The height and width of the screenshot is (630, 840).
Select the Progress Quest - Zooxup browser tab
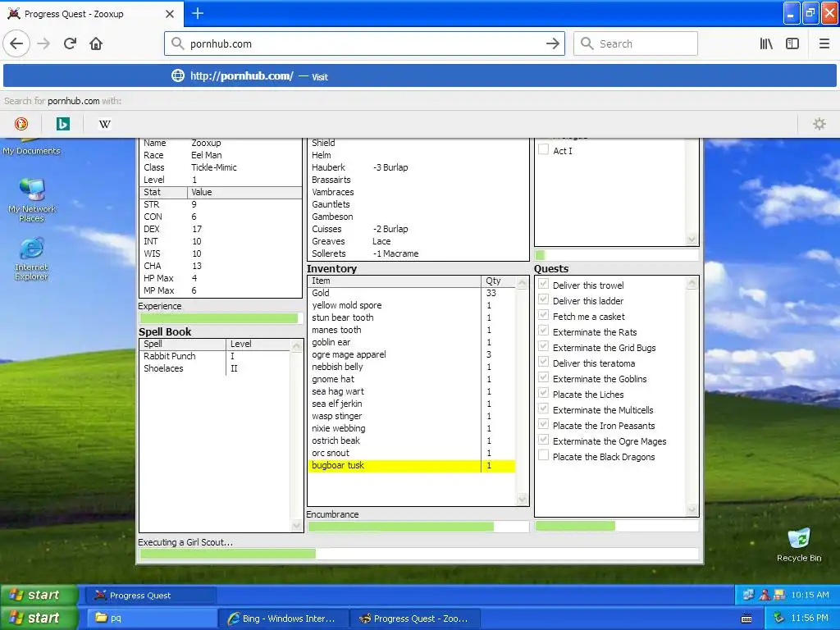click(92, 14)
